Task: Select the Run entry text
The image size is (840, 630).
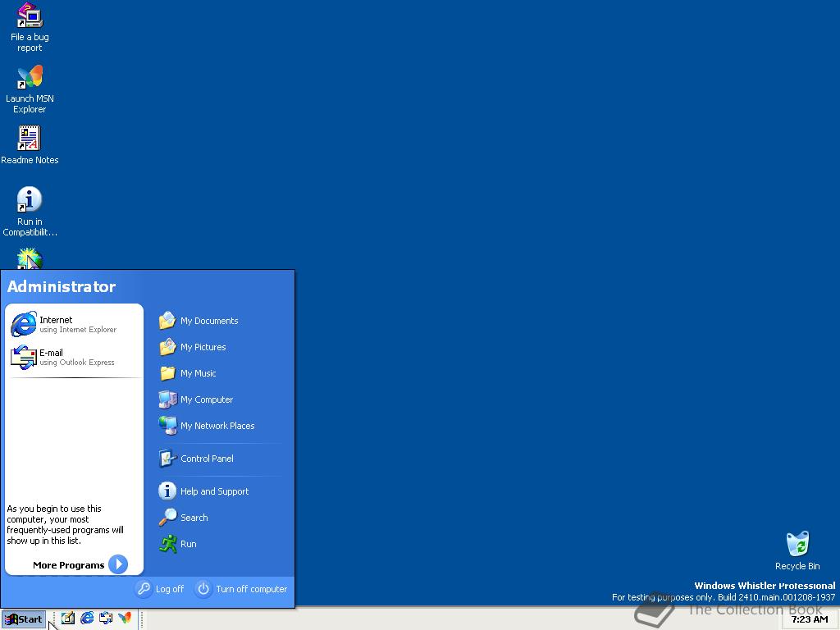Action: 188,544
